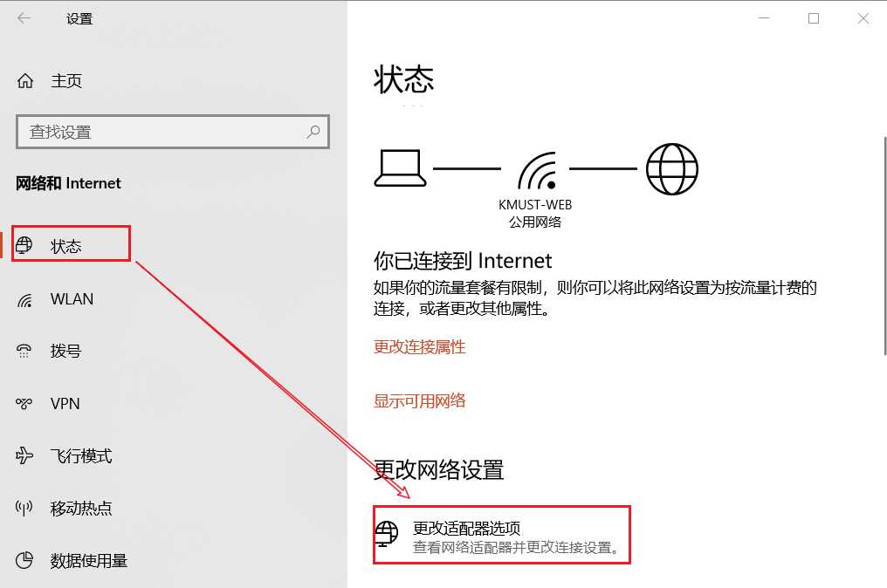Select the 状态 globe icon in sidebar

coord(24,245)
